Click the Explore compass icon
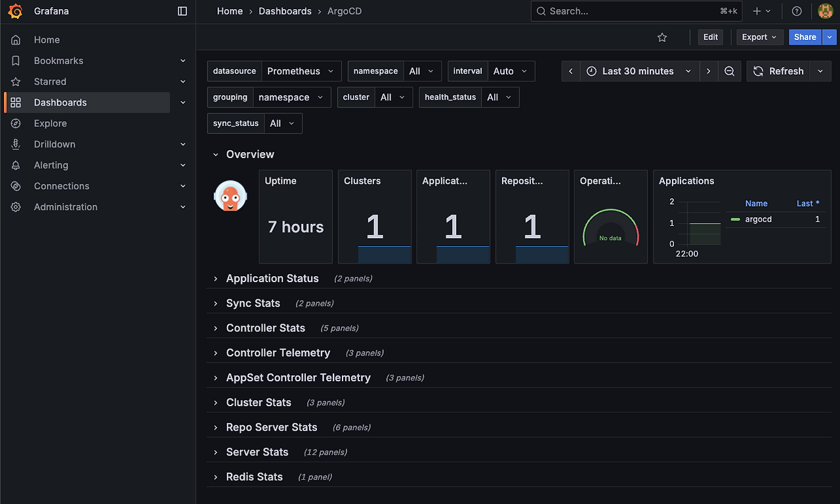This screenshot has height=504, width=840. point(16,123)
